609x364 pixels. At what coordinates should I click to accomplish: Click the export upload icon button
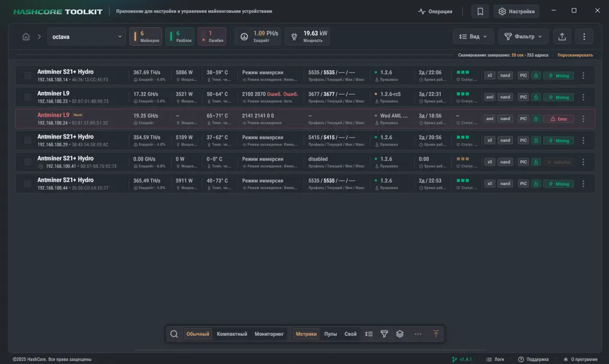562,37
